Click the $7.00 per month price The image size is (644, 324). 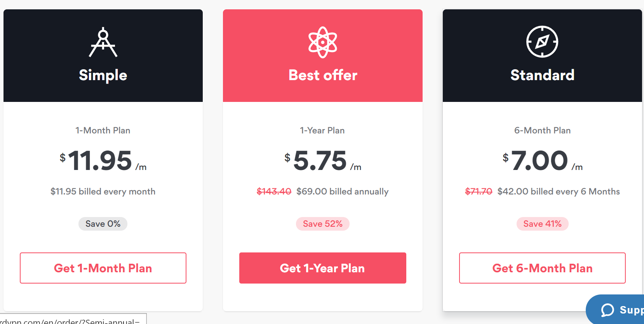pos(542,161)
